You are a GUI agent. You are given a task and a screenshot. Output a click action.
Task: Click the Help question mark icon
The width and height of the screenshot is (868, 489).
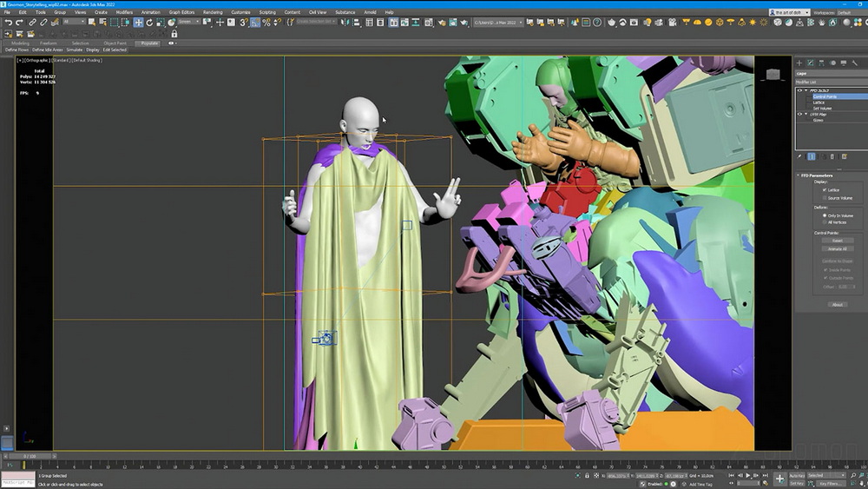point(597,23)
